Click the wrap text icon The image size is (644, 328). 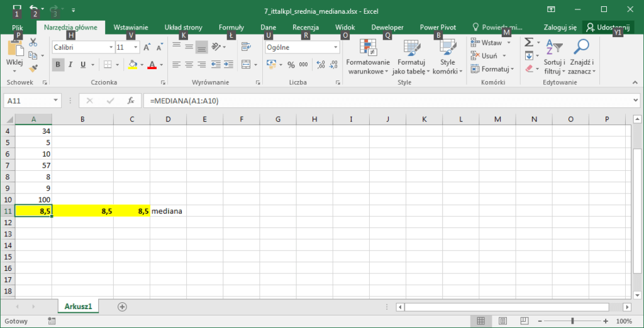tap(246, 46)
